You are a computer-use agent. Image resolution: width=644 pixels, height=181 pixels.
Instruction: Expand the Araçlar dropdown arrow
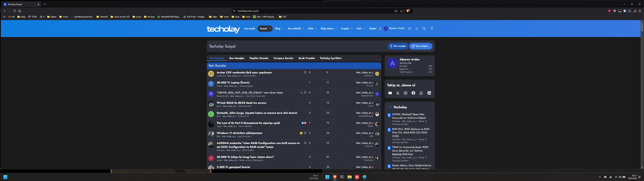352,28
